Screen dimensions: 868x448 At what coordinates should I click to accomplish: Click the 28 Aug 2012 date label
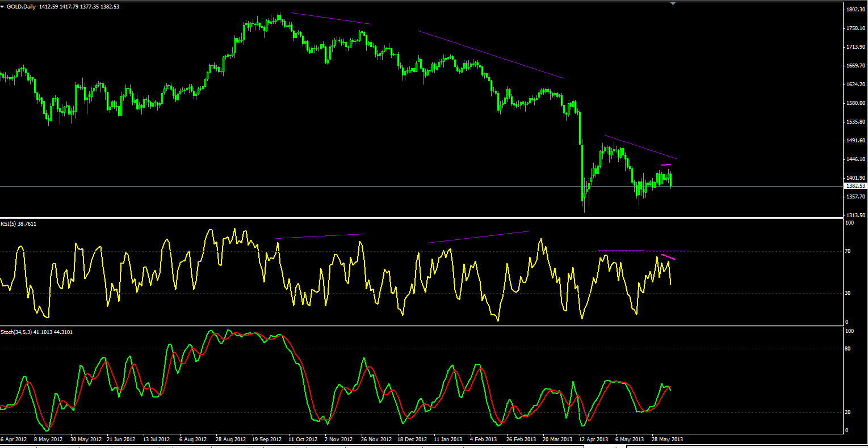230,439
